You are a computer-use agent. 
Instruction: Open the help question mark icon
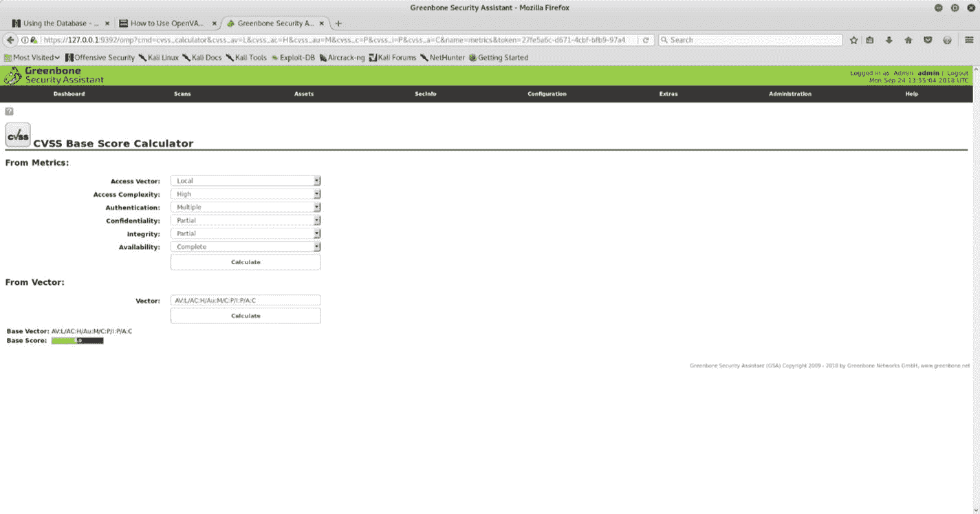pyautogui.click(x=9, y=111)
